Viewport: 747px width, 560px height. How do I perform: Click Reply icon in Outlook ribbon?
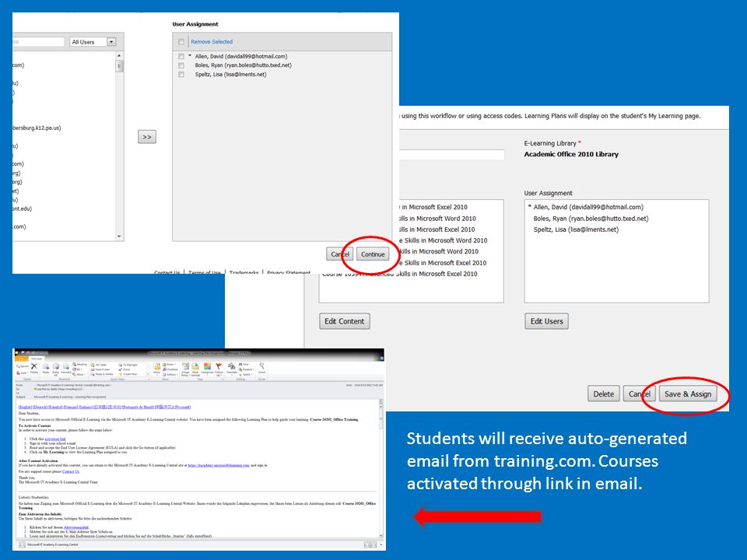click(46, 369)
